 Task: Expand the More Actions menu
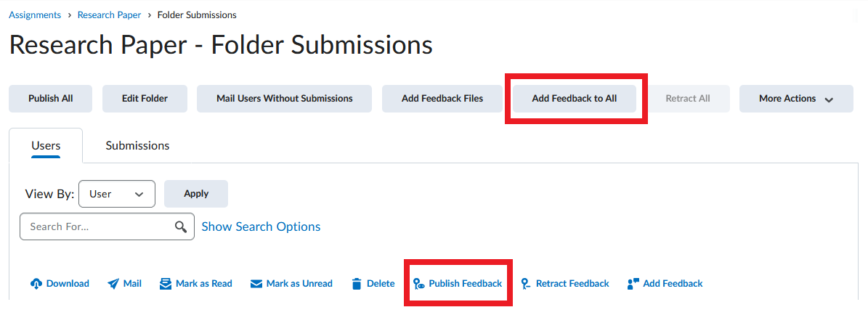[796, 99]
